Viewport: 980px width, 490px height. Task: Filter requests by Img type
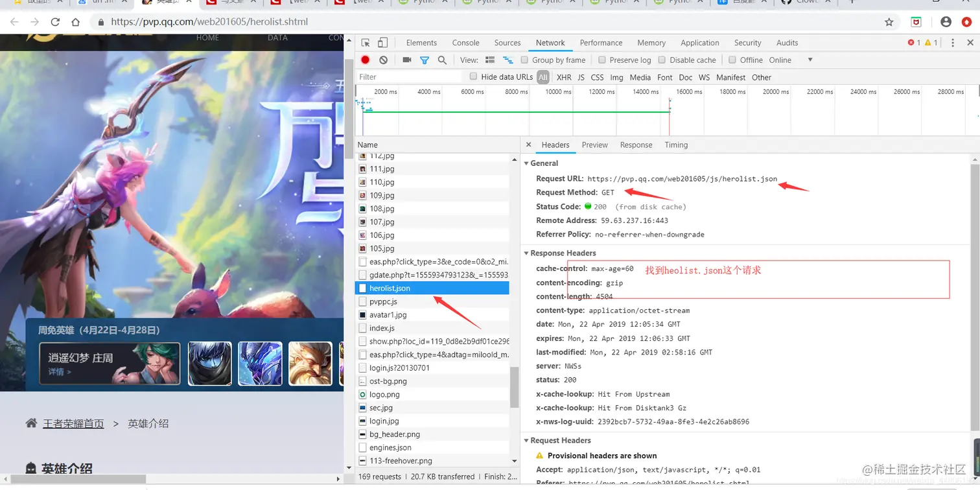pos(616,77)
